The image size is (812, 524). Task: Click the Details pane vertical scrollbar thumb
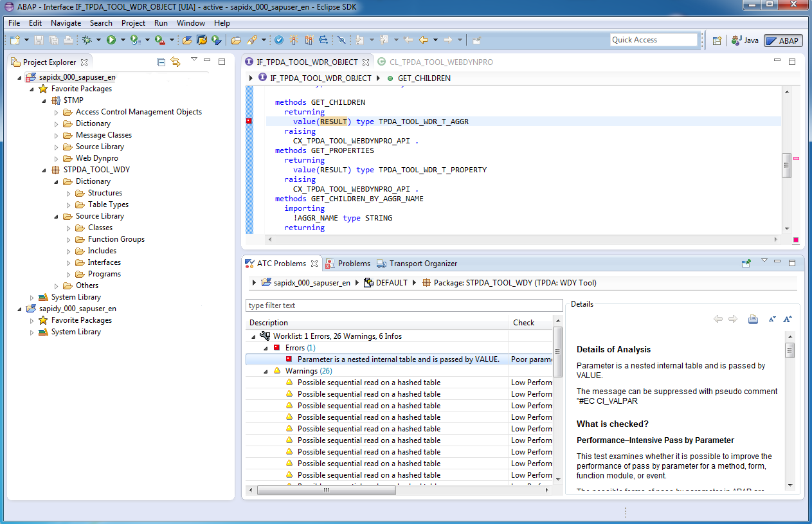point(789,350)
